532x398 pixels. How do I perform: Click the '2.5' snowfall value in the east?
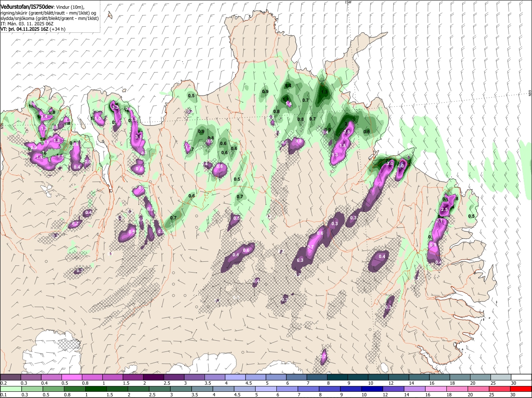coord(444,210)
